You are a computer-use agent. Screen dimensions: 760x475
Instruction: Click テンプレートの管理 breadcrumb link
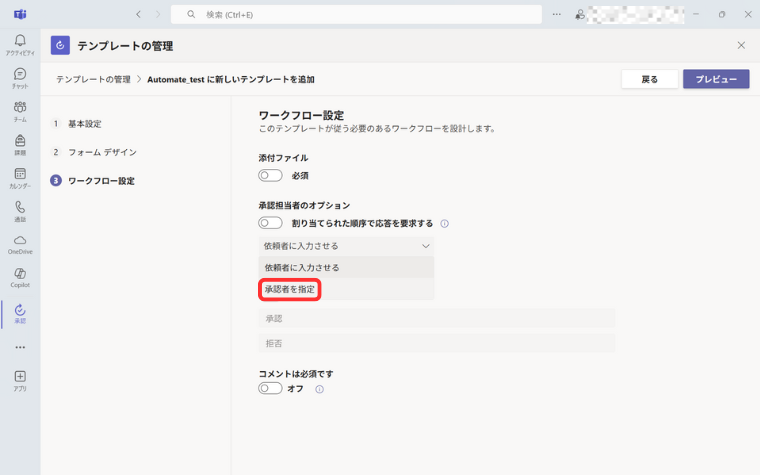[x=93, y=79]
